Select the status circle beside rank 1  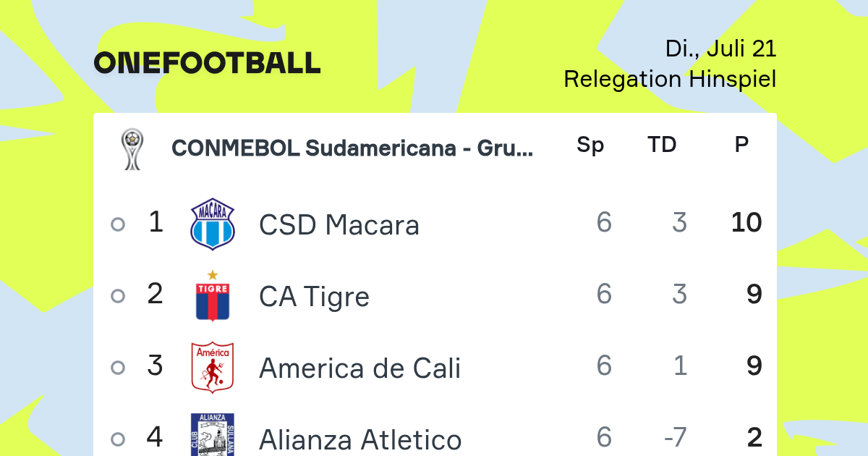118,224
